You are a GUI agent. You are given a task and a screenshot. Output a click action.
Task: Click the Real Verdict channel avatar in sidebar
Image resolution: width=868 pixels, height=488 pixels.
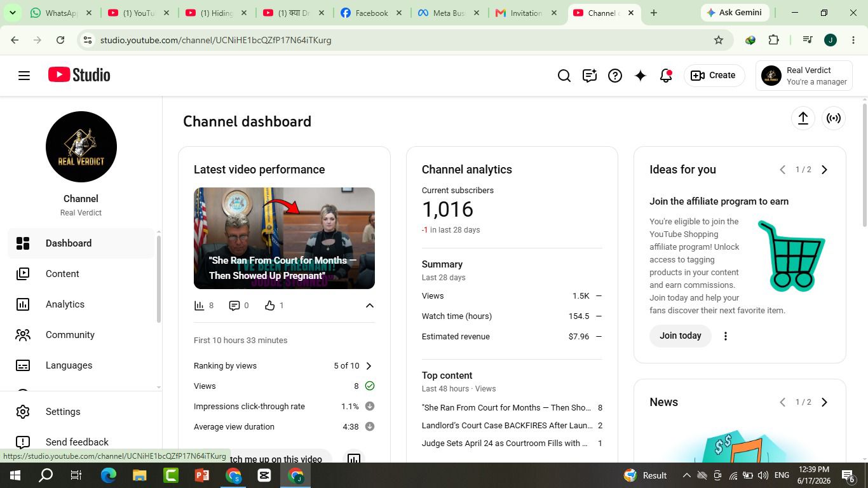pyautogui.click(x=81, y=147)
